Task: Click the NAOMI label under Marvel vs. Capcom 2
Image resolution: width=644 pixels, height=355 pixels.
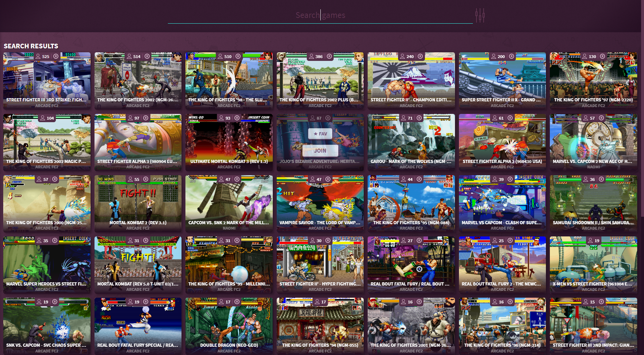Action: tap(594, 167)
